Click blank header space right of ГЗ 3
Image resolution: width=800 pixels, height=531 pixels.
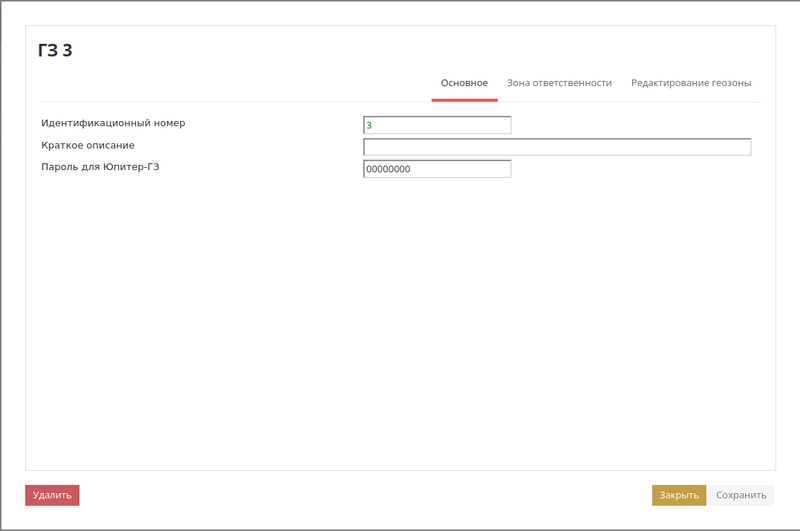point(400,51)
